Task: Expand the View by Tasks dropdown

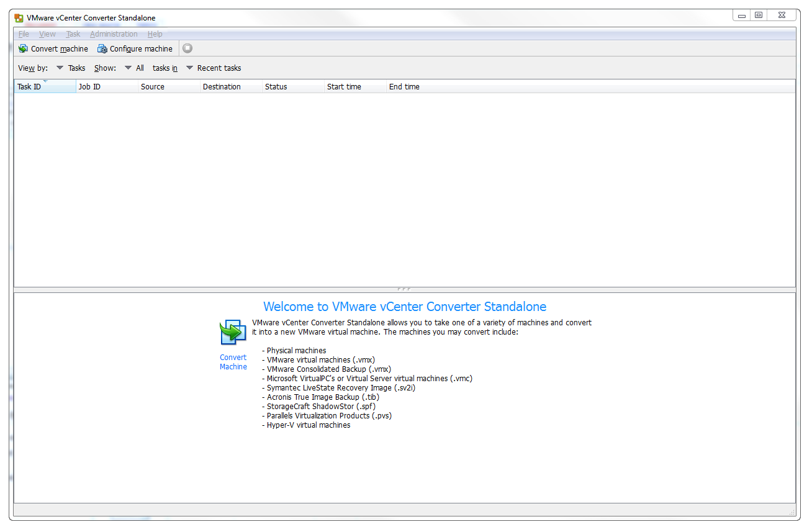Action: tap(71, 68)
